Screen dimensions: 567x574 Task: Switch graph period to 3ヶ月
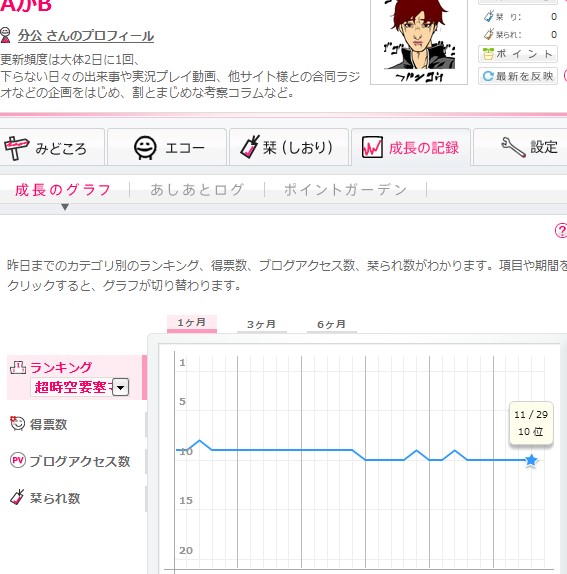pos(261,324)
